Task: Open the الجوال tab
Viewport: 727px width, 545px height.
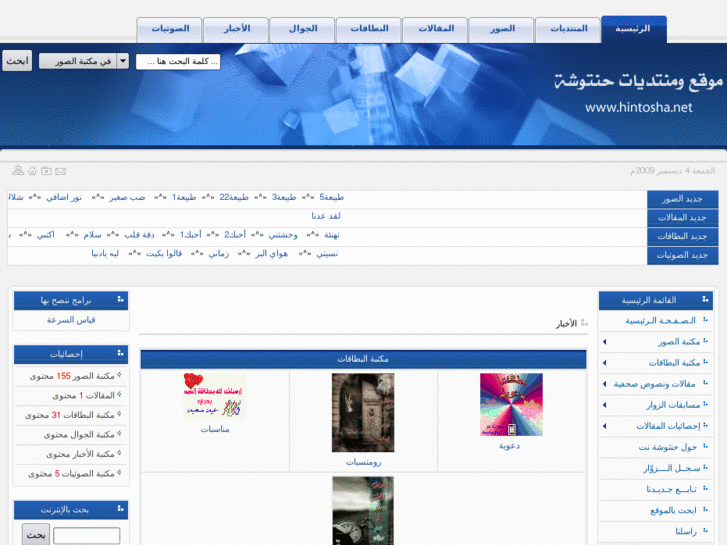Action: (302, 30)
